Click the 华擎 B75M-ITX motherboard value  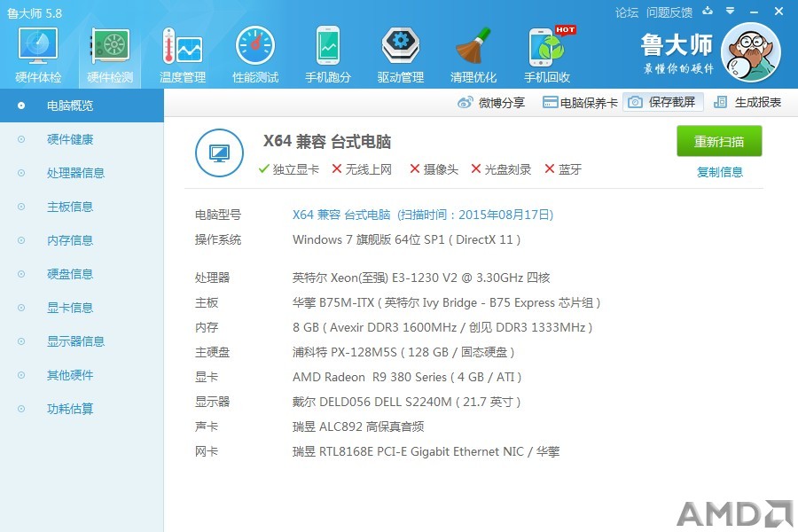click(446, 303)
